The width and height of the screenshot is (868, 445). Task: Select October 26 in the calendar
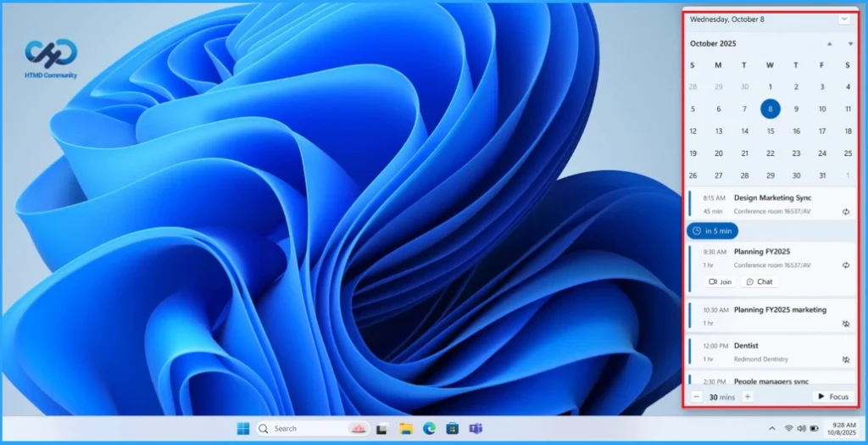tap(693, 175)
